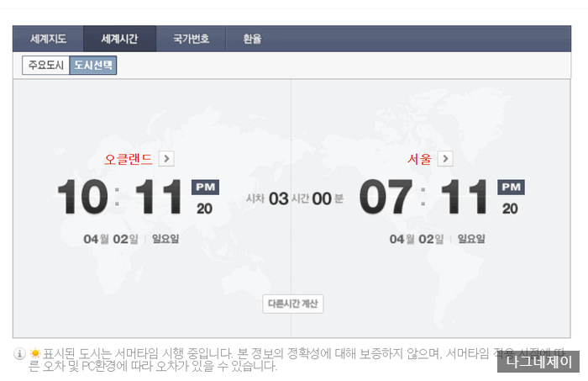This screenshot has height=381, width=588.
Task: Click Auckland's 04월 02일 일요일 date
Action: [131, 239]
